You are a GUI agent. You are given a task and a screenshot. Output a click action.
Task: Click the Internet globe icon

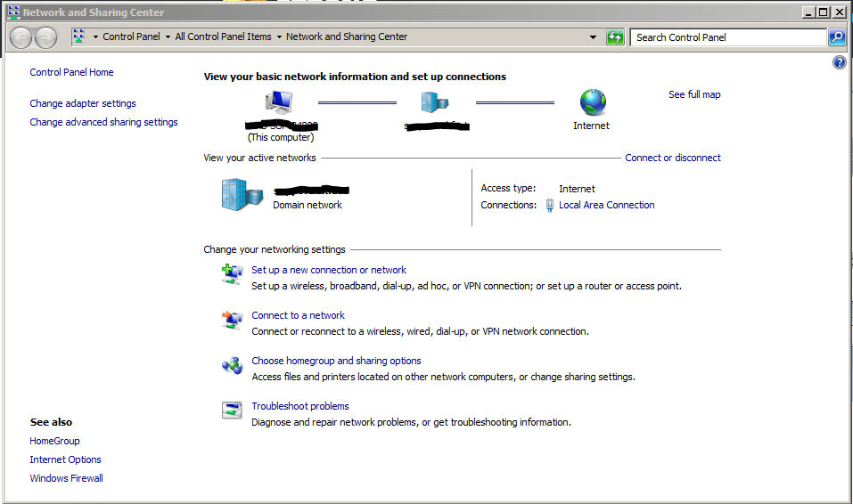(x=592, y=102)
